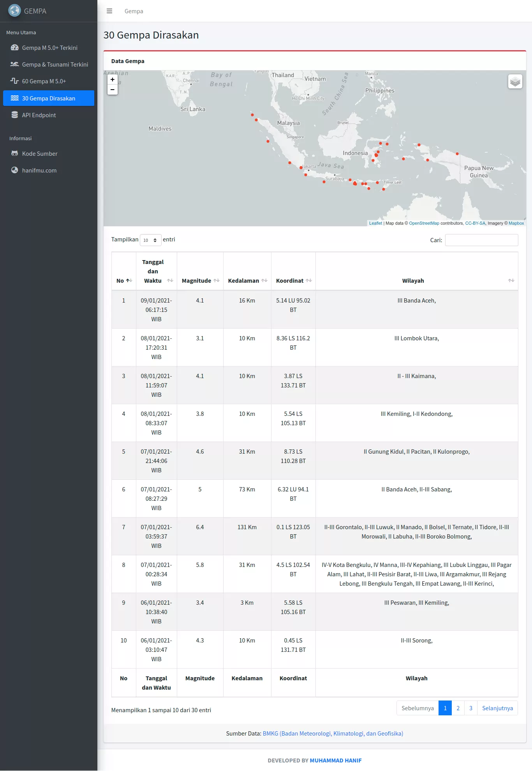Click the 30 Gempa Dirasakan page title

point(151,35)
